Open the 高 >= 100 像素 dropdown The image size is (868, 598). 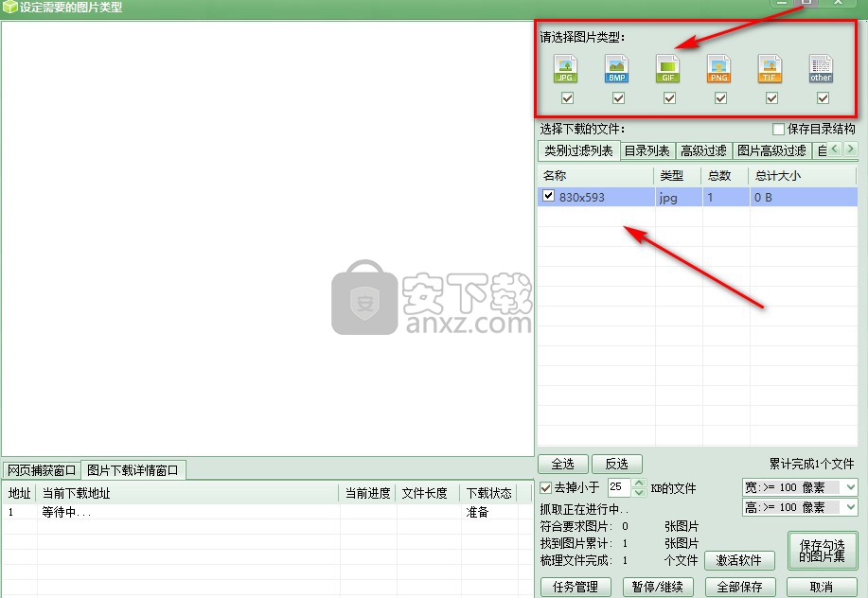click(x=850, y=507)
